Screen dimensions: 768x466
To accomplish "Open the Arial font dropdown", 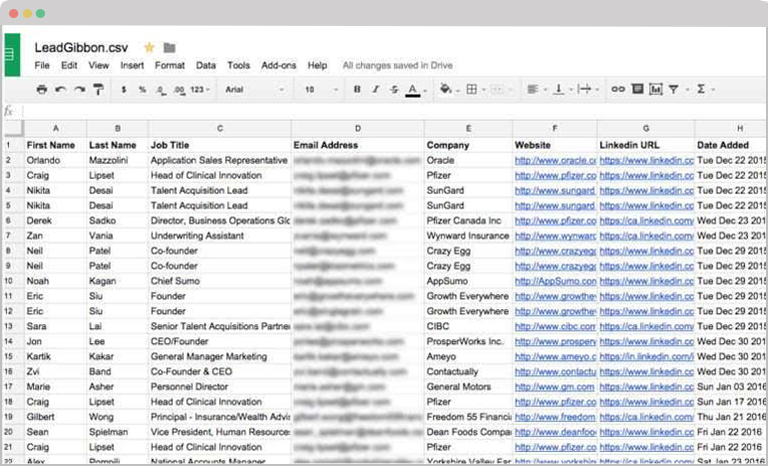I will [254, 90].
